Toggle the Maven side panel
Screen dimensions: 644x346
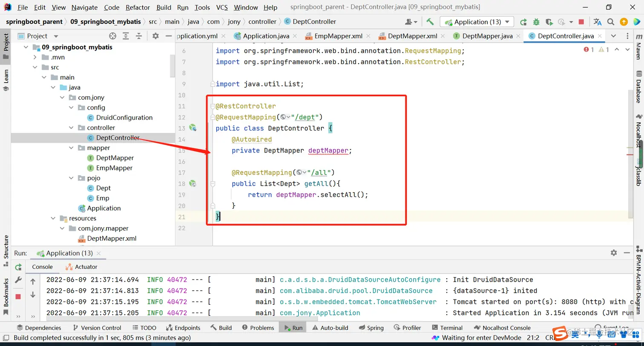point(638,47)
